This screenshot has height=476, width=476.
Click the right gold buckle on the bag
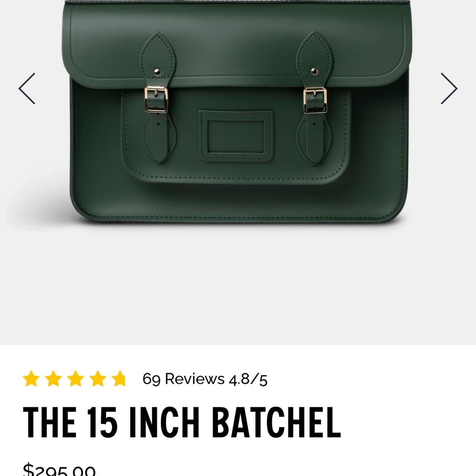315,100
